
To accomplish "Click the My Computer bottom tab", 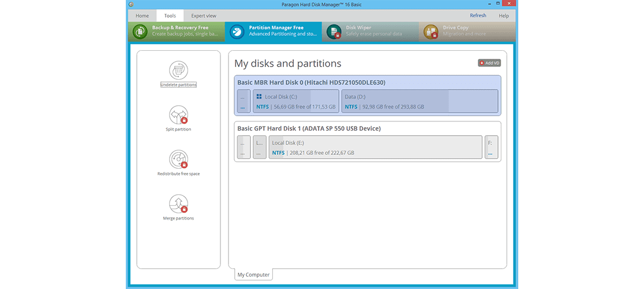I will point(253,275).
